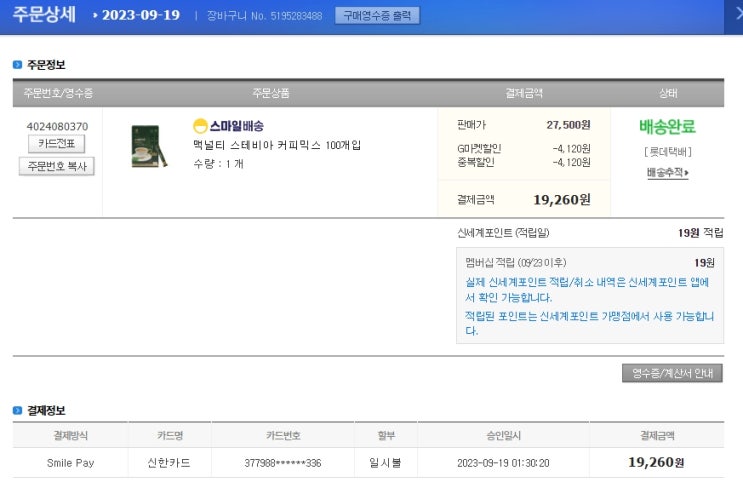Click the close X at top right
This screenshot has height=488, width=743.
click(738, 14)
